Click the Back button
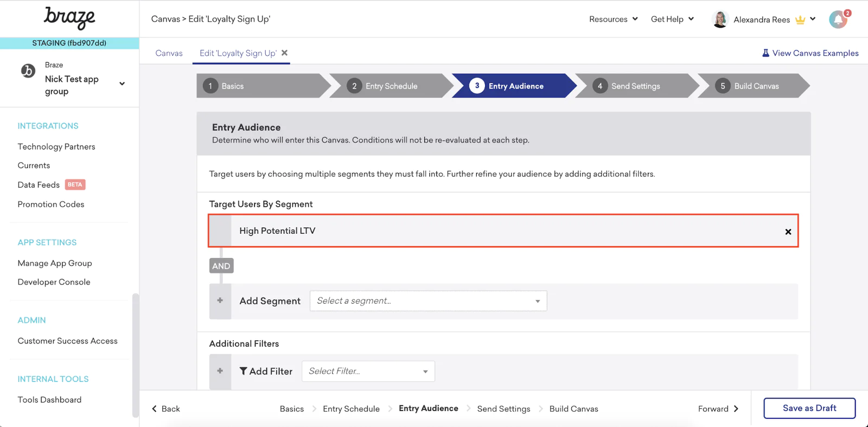Screen dimensions: 868x427 (x=166, y=409)
